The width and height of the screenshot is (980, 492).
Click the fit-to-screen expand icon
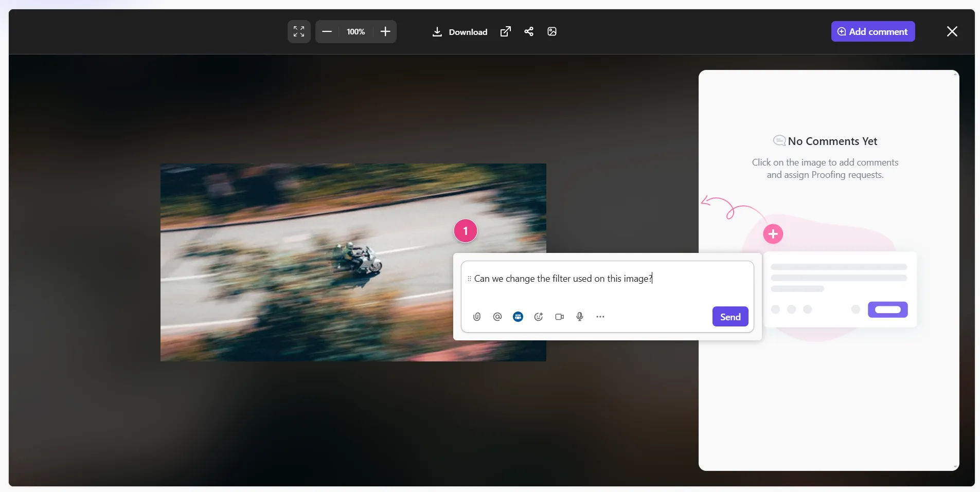coord(299,31)
